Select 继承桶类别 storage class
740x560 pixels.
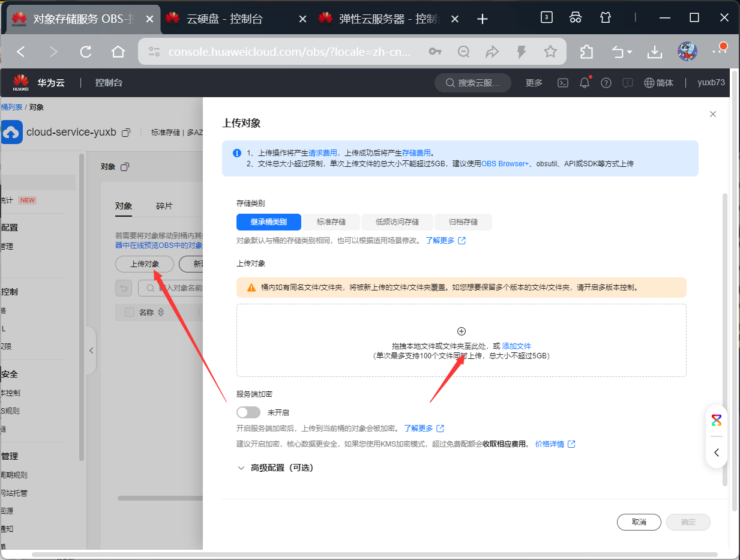pos(269,222)
